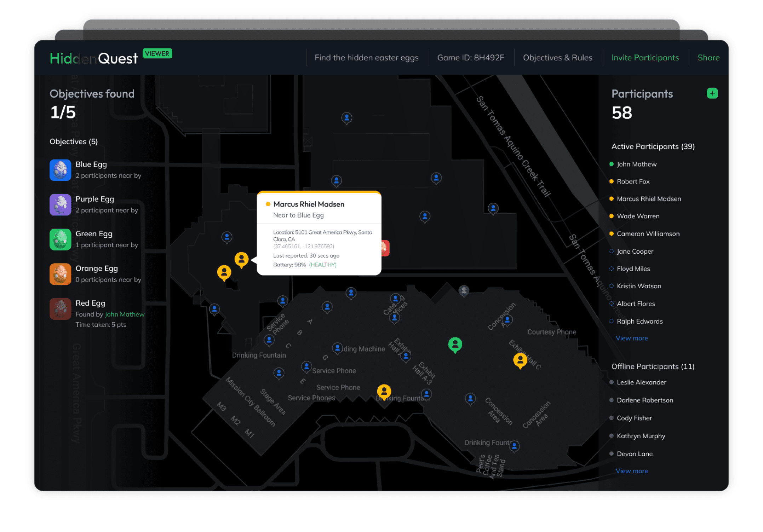The width and height of the screenshot is (763, 532).
Task: Click the HiddenQuest logo
Action: [x=93, y=58]
